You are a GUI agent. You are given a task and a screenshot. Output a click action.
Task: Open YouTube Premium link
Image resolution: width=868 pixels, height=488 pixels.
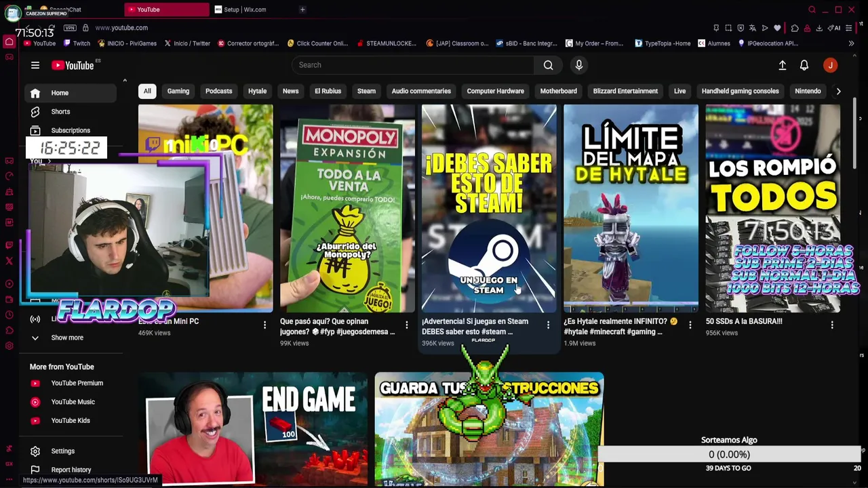click(71, 383)
